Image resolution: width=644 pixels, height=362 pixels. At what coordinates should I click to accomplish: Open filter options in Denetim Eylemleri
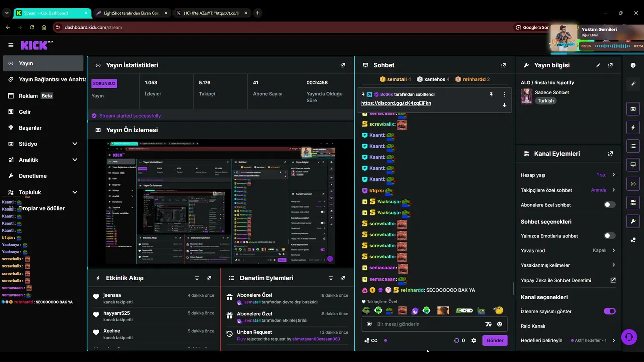[x=331, y=278]
